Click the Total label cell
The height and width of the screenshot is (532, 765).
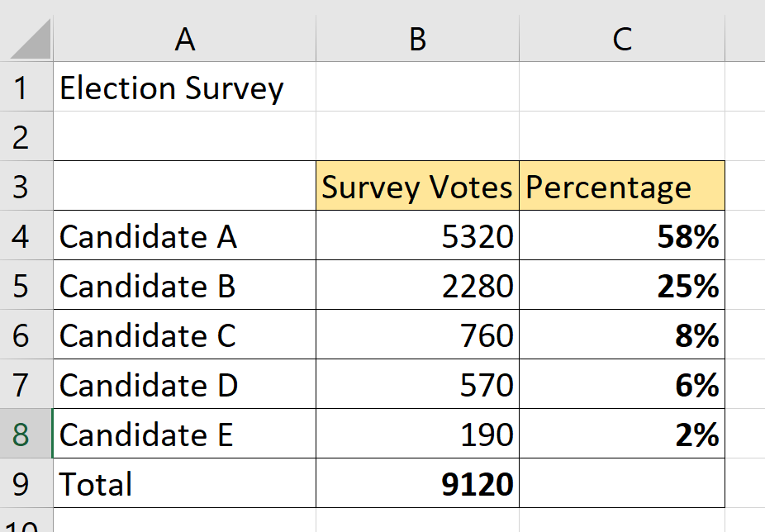click(183, 483)
